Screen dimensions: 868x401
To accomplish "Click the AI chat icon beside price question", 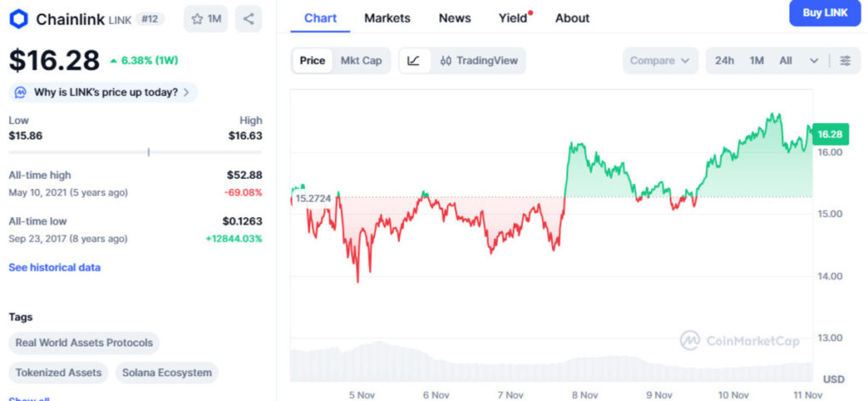I will point(20,92).
